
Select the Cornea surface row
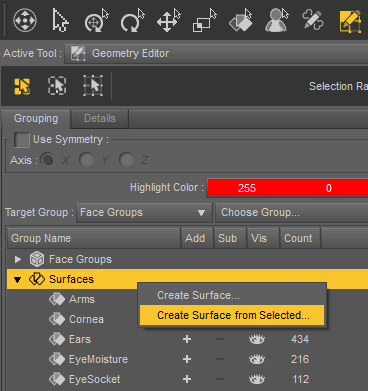point(86,319)
